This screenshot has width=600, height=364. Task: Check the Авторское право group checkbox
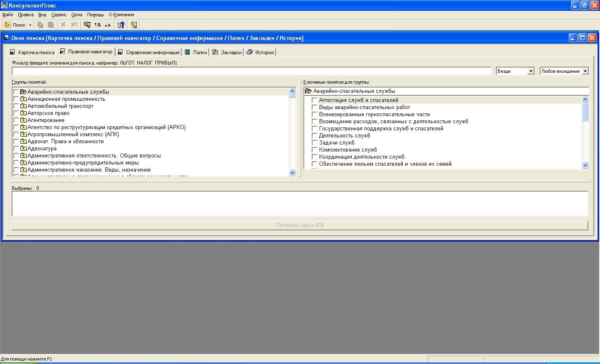pyautogui.click(x=16, y=113)
